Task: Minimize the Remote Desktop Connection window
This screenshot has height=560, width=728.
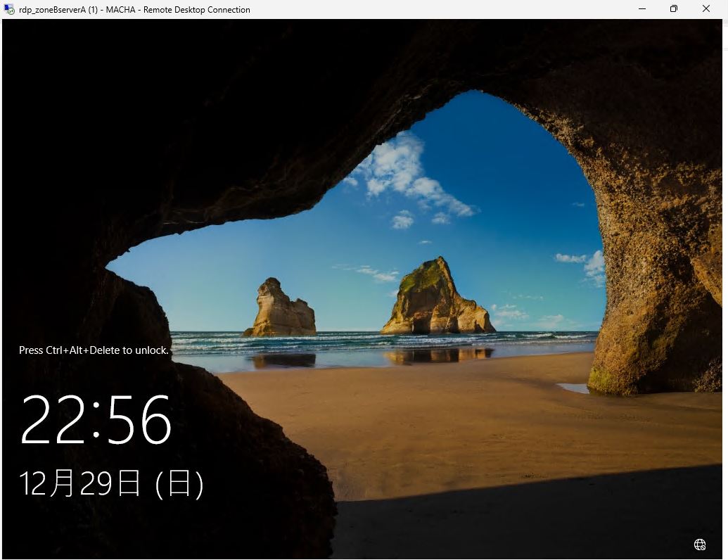Action: click(642, 9)
